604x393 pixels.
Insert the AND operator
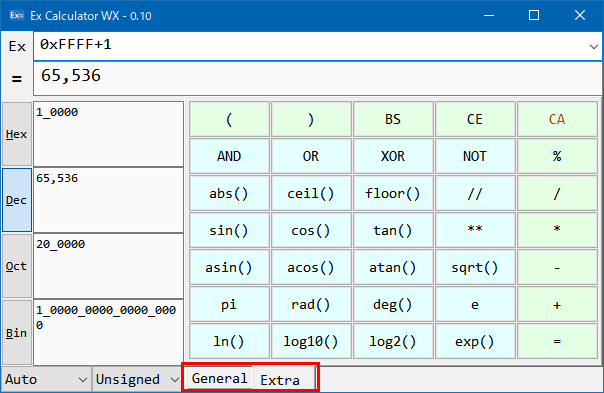pos(229,156)
